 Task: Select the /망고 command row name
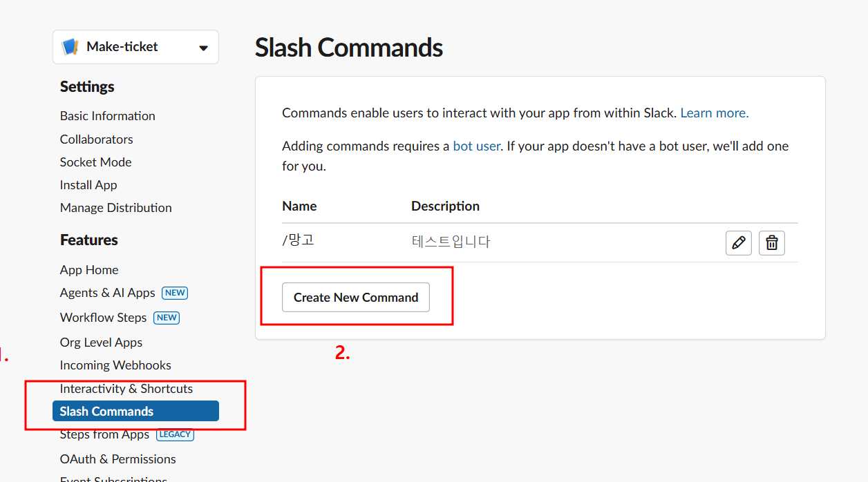[299, 241]
